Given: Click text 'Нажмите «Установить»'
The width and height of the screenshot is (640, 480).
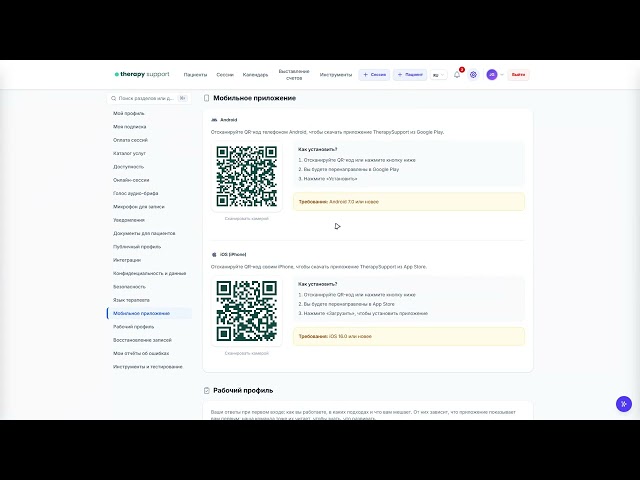Looking at the screenshot, I should 331,179.
